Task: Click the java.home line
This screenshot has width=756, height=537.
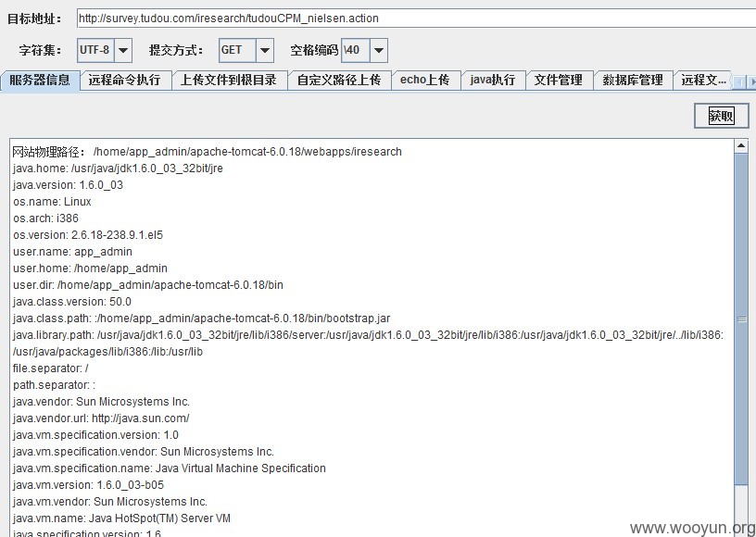Action: [x=118, y=169]
